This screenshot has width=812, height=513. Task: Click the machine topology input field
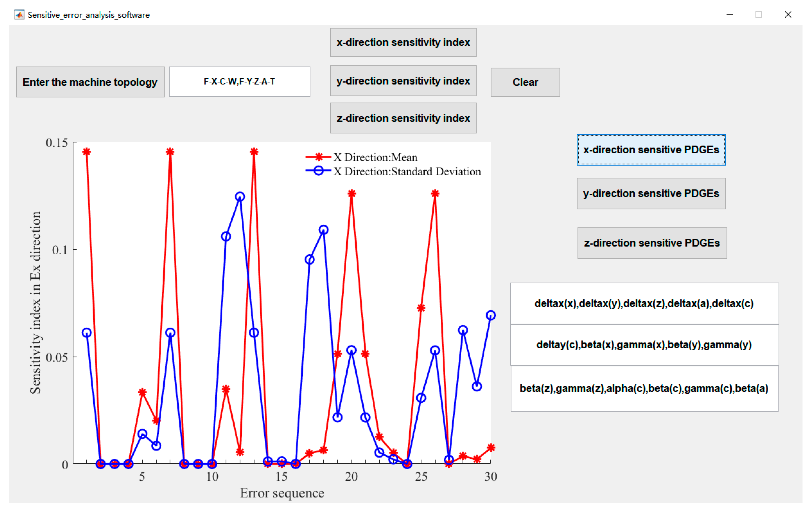pos(239,82)
